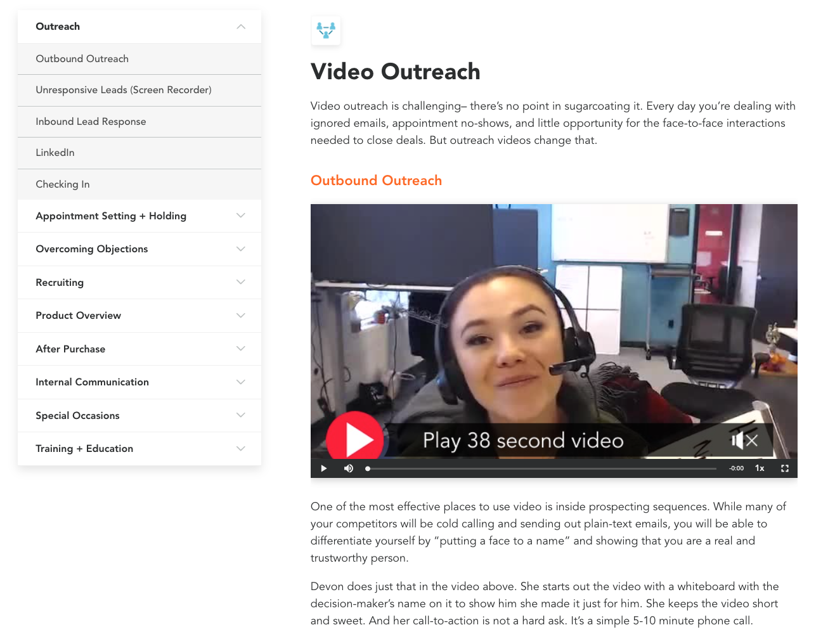835x644 pixels.
Task: Mute the video using the speaker icon
Action: (348, 468)
